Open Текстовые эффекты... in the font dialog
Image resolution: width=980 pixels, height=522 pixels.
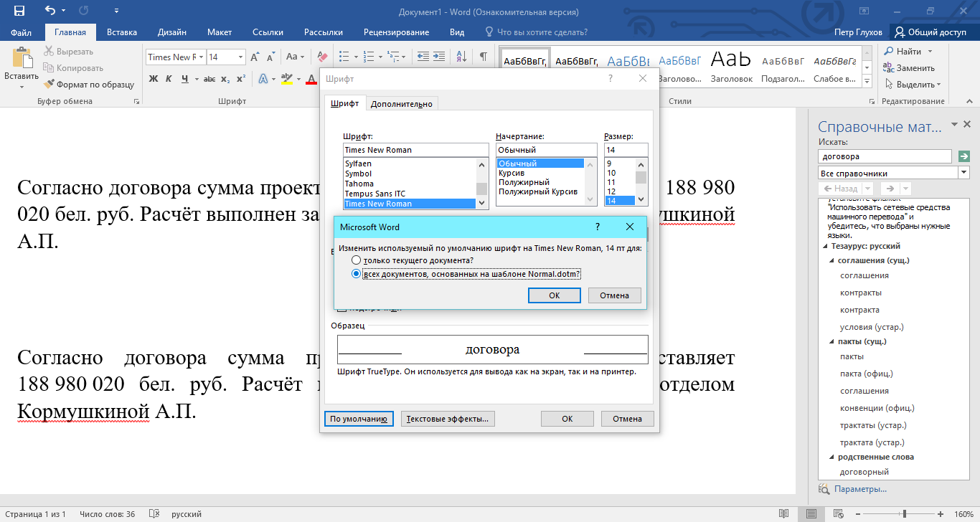[x=447, y=419]
